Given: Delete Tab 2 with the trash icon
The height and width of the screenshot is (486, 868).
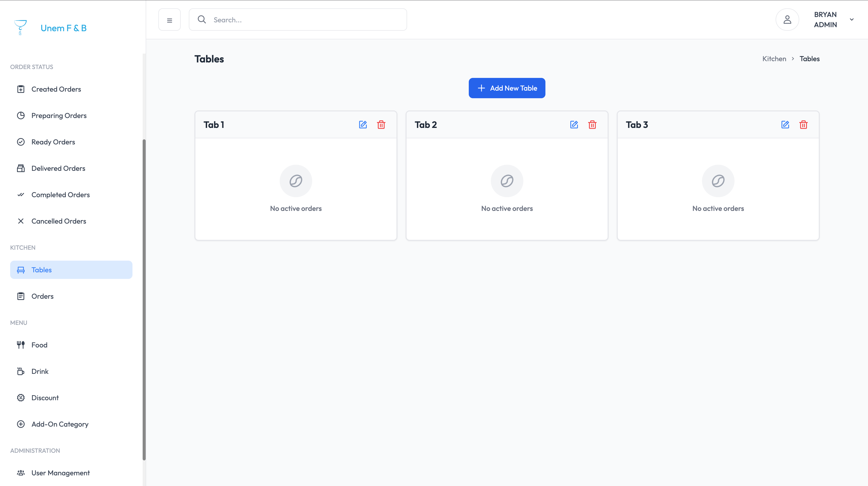Looking at the screenshot, I should tap(592, 125).
